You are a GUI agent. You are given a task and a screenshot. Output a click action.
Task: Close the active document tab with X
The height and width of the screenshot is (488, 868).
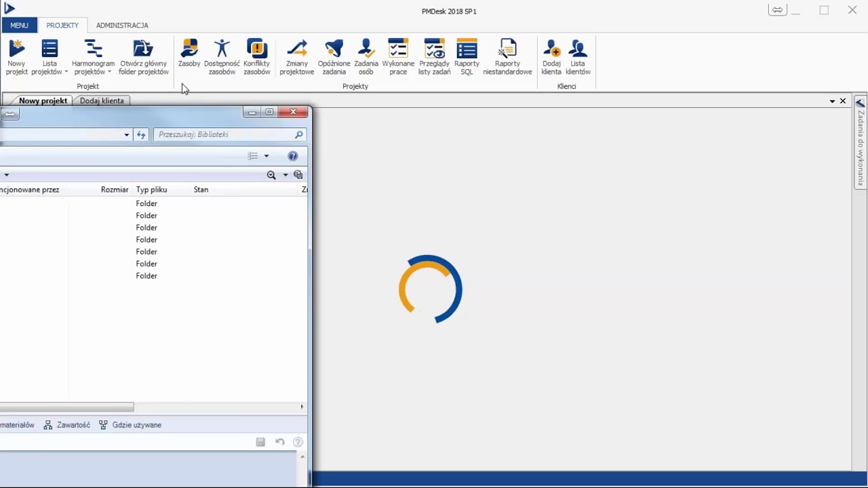(x=843, y=101)
